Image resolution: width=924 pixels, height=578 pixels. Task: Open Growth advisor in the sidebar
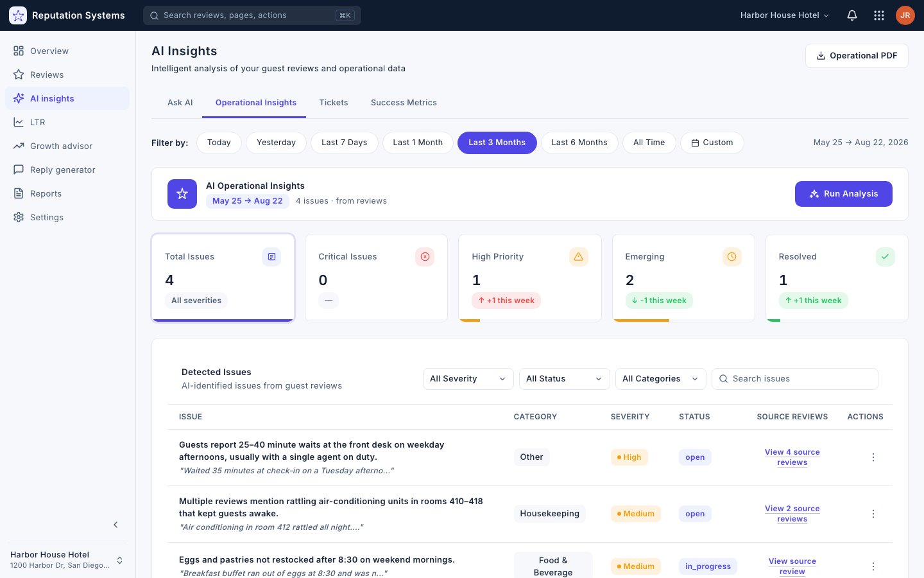(67, 146)
